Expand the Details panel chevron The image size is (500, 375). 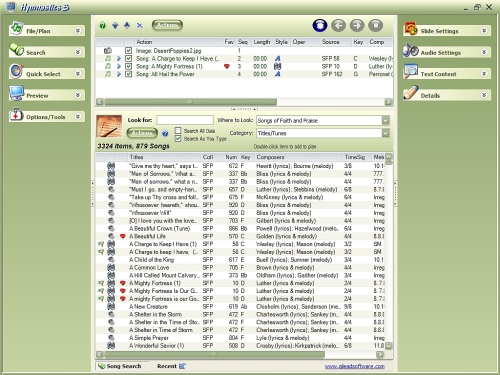484,95
